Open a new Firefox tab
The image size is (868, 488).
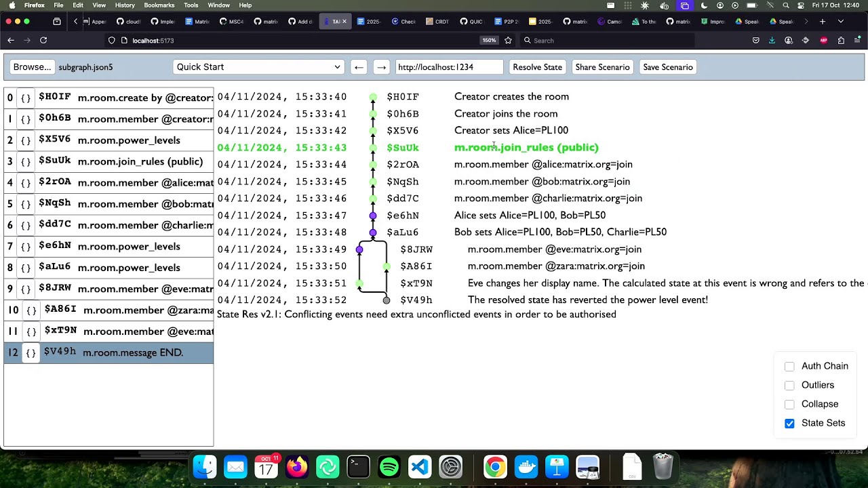(823, 22)
